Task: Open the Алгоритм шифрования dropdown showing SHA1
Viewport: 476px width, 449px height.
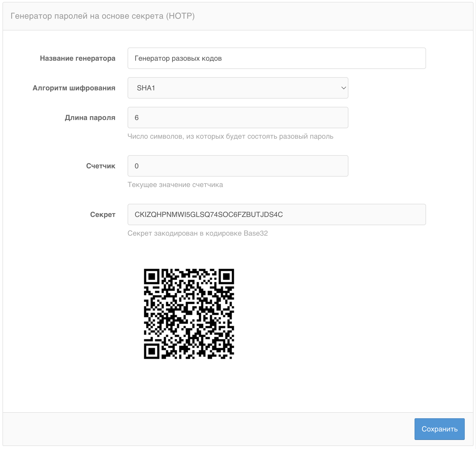Action: click(238, 88)
